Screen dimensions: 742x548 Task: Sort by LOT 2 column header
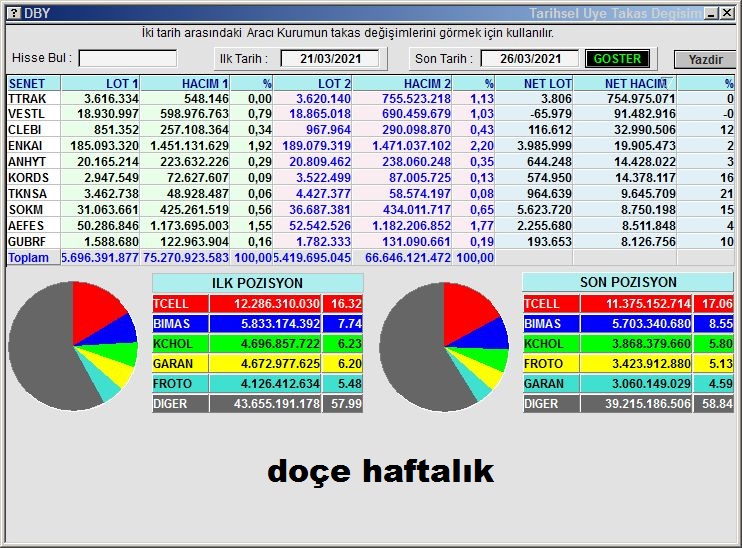pyautogui.click(x=312, y=83)
